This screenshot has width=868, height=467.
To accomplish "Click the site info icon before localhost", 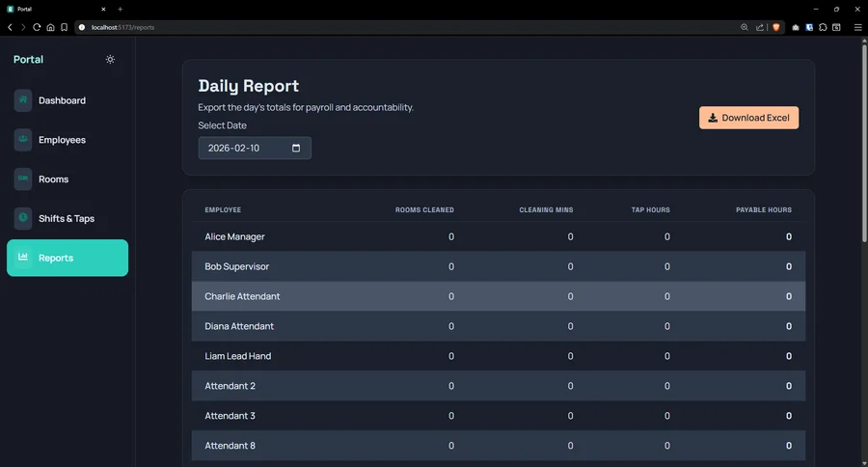I will 82,27.
